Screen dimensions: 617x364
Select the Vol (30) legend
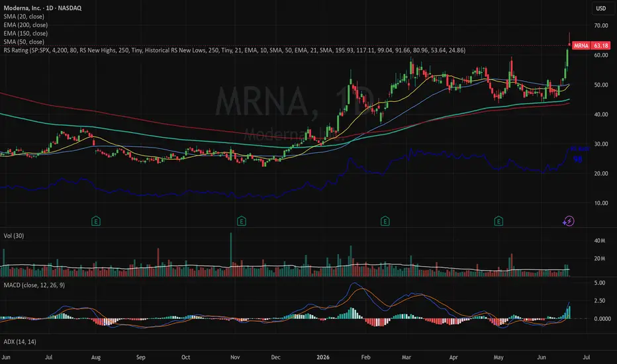click(14, 236)
